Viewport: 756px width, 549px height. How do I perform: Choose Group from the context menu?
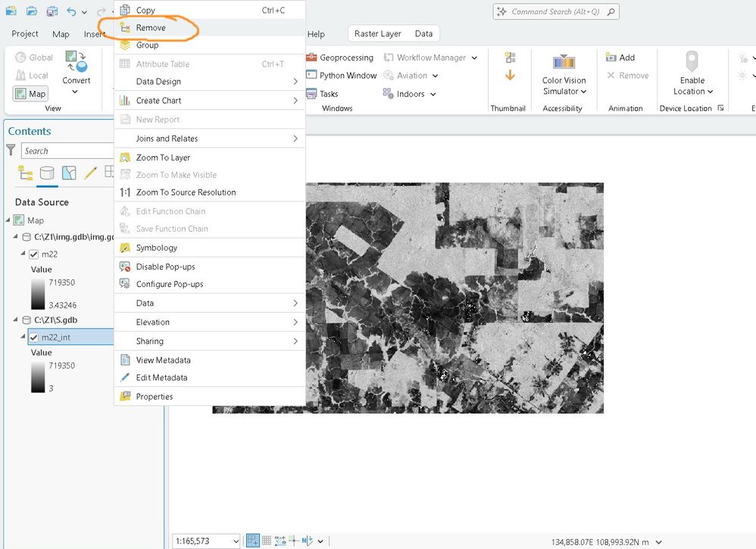(x=210, y=45)
